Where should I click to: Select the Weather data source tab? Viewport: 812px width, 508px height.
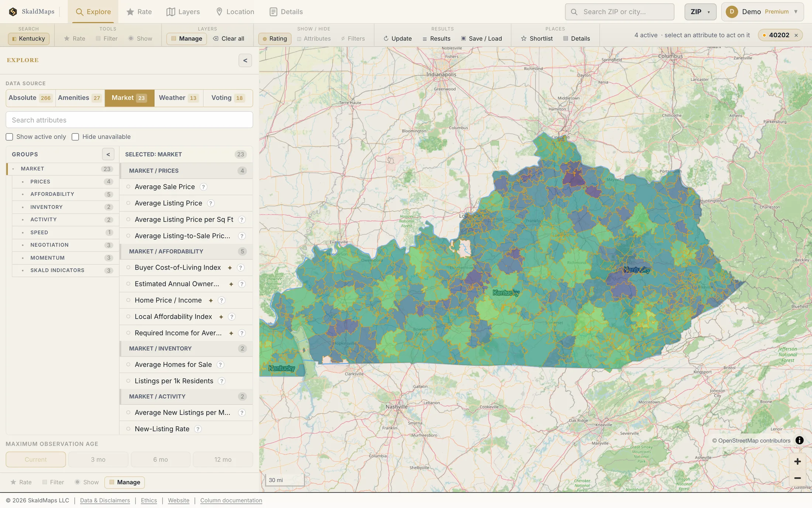pos(179,98)
